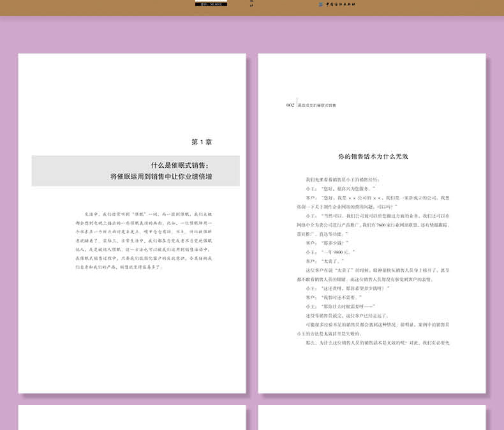Screen dimensions: 504x430
Task: Open the partially visible bottom-left page preview
Action: pyautogui.click(x=132, y=418)
